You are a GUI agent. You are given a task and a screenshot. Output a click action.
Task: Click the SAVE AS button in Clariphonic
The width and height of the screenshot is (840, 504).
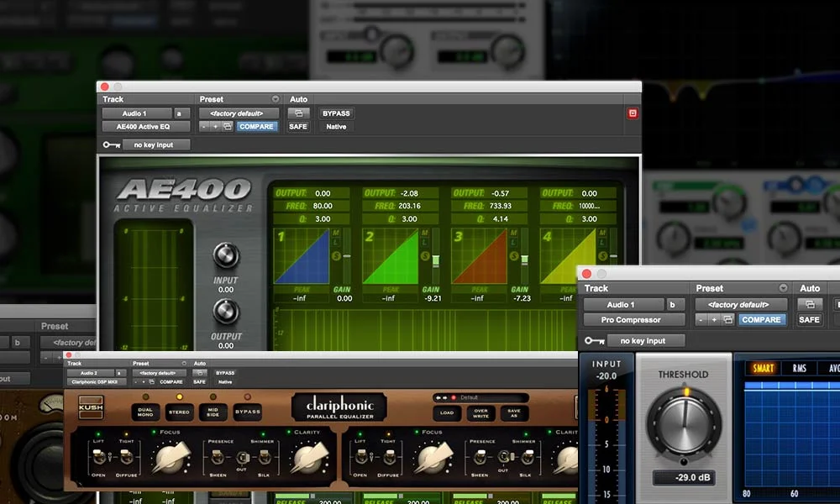514,413
